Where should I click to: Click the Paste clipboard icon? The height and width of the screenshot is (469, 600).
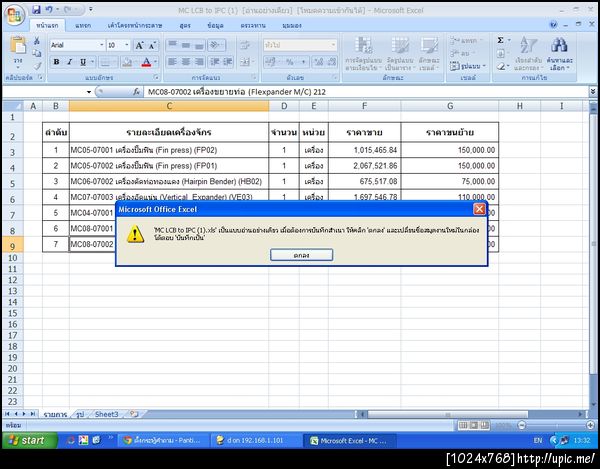[x=18, y=45]
